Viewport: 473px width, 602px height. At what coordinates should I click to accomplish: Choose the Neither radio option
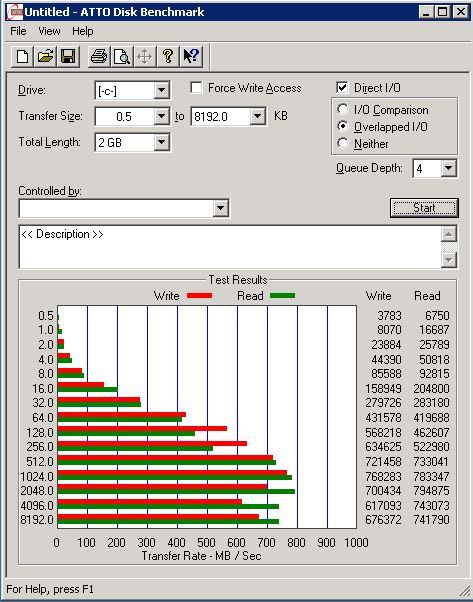(x=342, y=143)
